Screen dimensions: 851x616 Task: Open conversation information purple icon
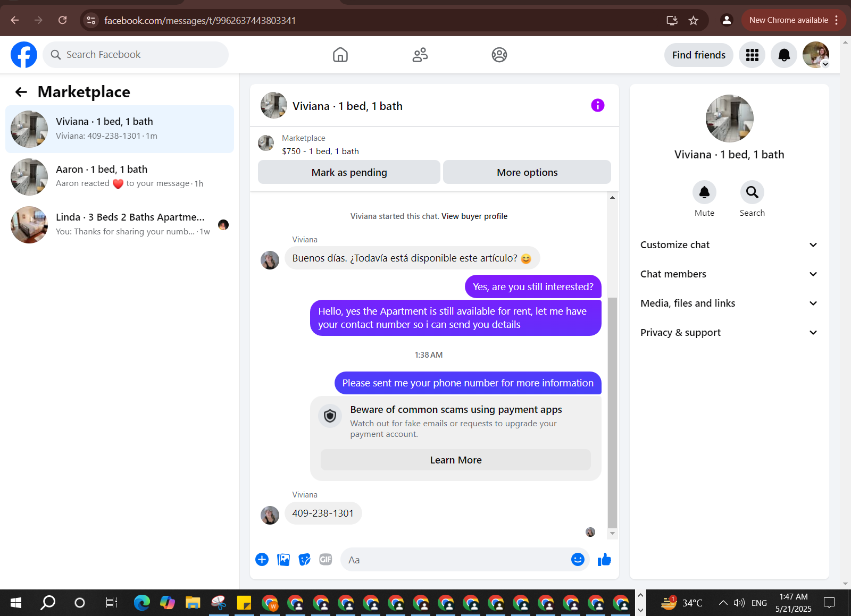pyautogui.click(x=598, y=105)
